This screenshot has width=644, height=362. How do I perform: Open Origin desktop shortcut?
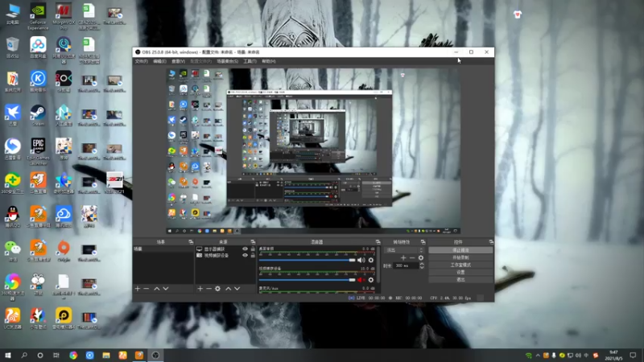(64, 251)
